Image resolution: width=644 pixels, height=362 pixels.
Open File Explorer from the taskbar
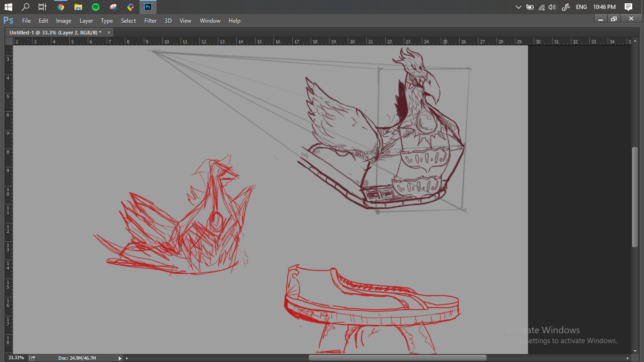click(78, 7)
